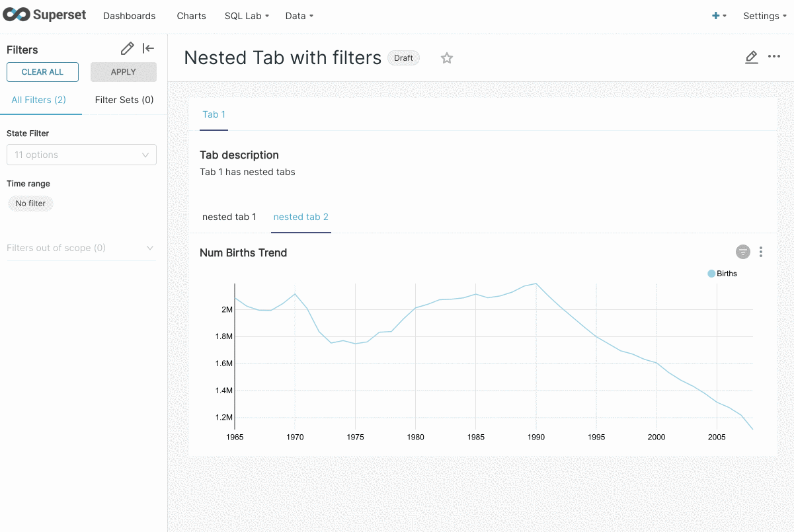Image resolution: width=794 pixels, height=532 pixels.
Task: Open the State Filter options dropdown
Action: coord(81,155)
